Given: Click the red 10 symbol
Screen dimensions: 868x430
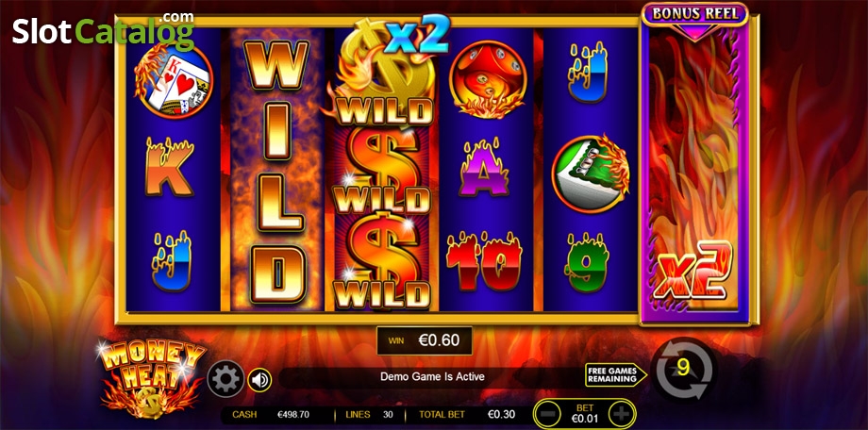Looking at the screenshot, I should point(484,260).
